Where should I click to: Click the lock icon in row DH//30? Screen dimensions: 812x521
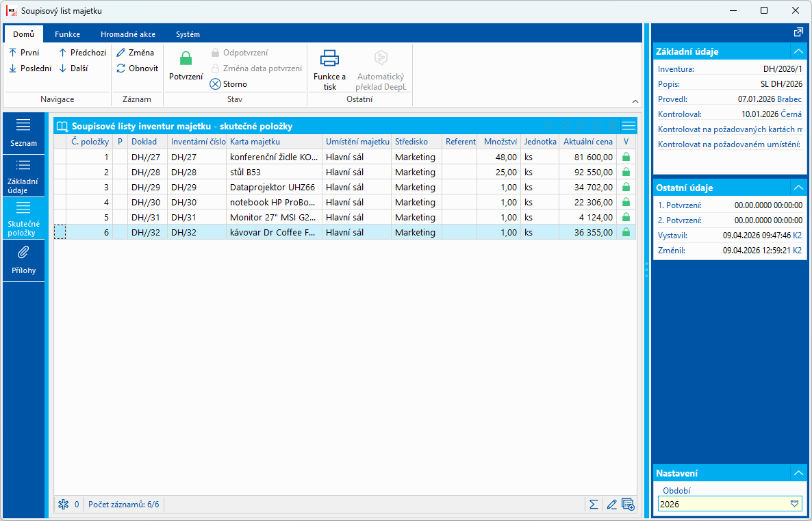[x=626, y=202]
